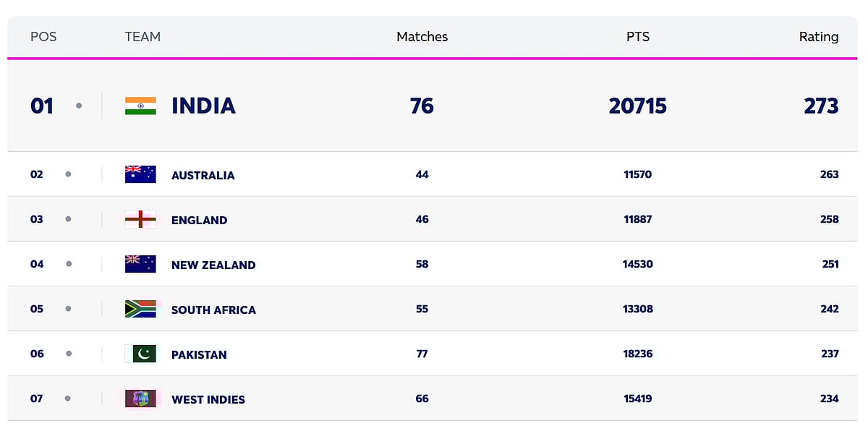This screenshot has width=868, height=426.
Task: Open the NEW ZEALAND team link
Action: click(x=213, y=265)
